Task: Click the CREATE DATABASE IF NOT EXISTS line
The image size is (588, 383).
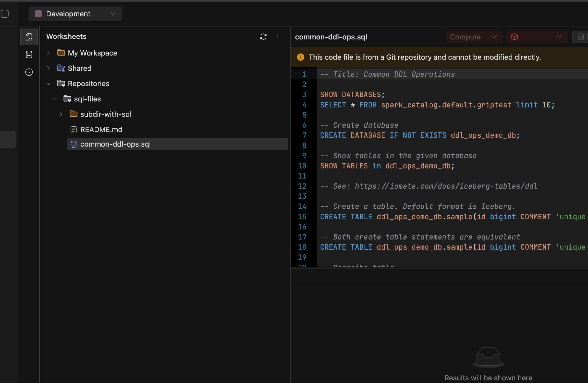Action: [x=420, y=135]
